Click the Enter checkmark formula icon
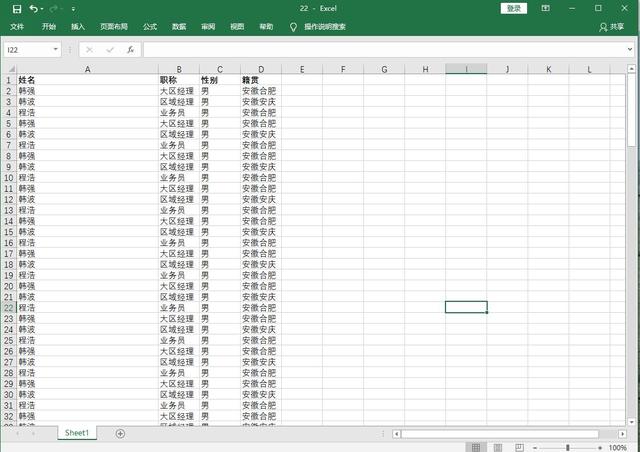Image resolution: width=640 pixels, height=452 pixels. pos(110,50)
